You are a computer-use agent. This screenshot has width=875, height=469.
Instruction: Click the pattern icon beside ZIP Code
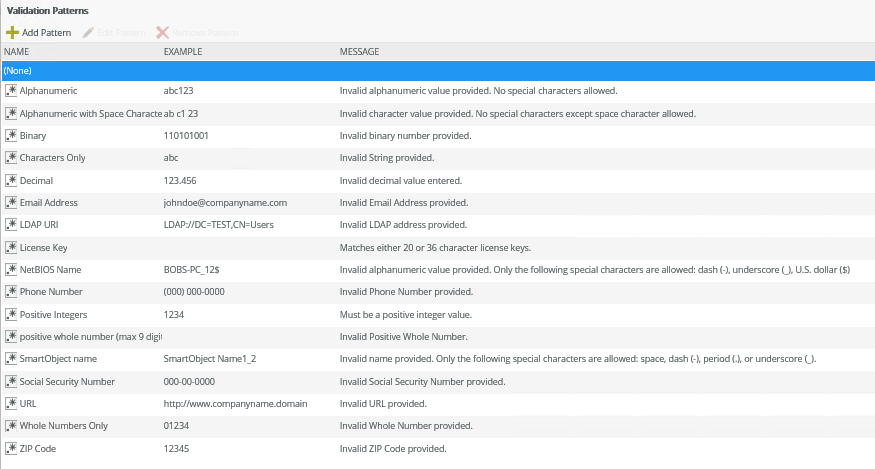[x=11, y=449]
